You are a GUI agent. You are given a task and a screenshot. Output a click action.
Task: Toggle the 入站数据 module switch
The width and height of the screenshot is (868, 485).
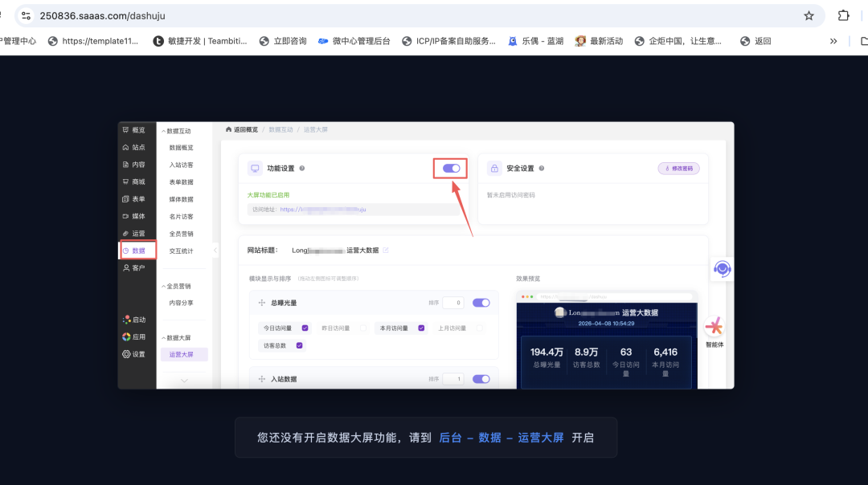pyautogui.click(x=481, y=379)
